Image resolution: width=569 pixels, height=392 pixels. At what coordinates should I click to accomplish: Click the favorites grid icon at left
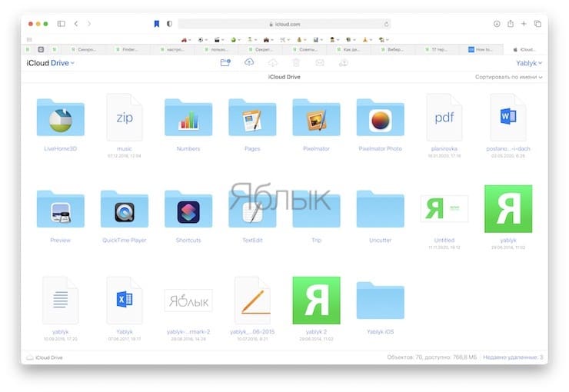pyautogui.click(x=29, y=39)
